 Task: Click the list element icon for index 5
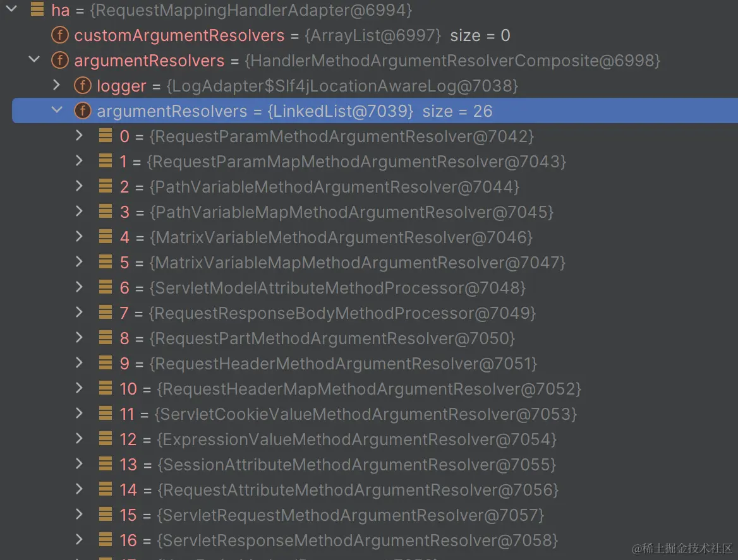click(106, 262)
